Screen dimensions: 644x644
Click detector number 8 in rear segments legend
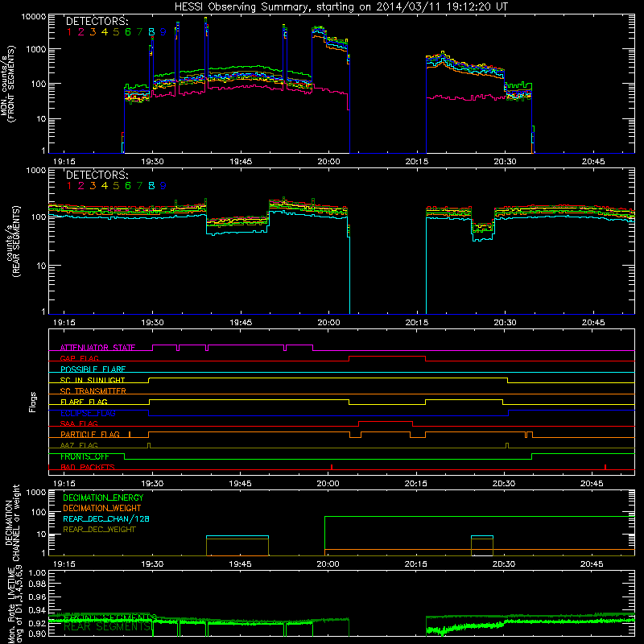pos(151,186)
